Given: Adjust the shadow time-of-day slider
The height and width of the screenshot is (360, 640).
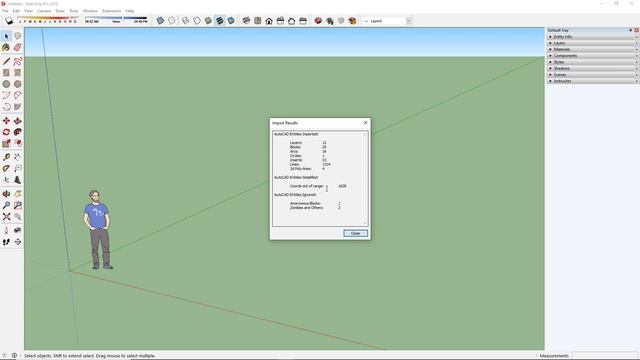Looking at the screenshot, I should [x=116, y=20].
